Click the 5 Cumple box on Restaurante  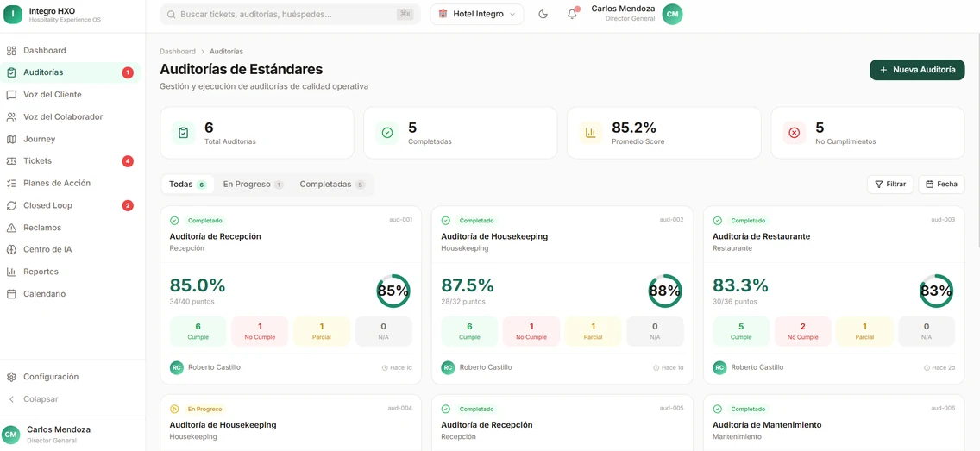(741, 331)
